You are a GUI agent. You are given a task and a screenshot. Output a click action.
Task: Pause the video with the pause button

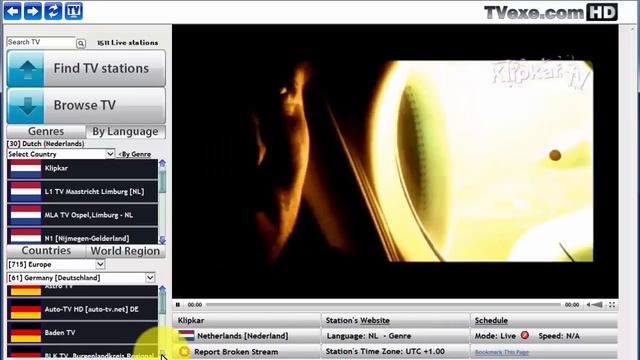click(x=178, y=304)
